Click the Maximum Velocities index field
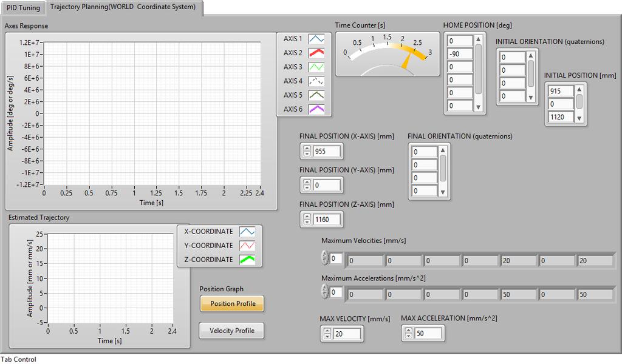This screenshot has width=622, height=364. click(x=335, y=258)
